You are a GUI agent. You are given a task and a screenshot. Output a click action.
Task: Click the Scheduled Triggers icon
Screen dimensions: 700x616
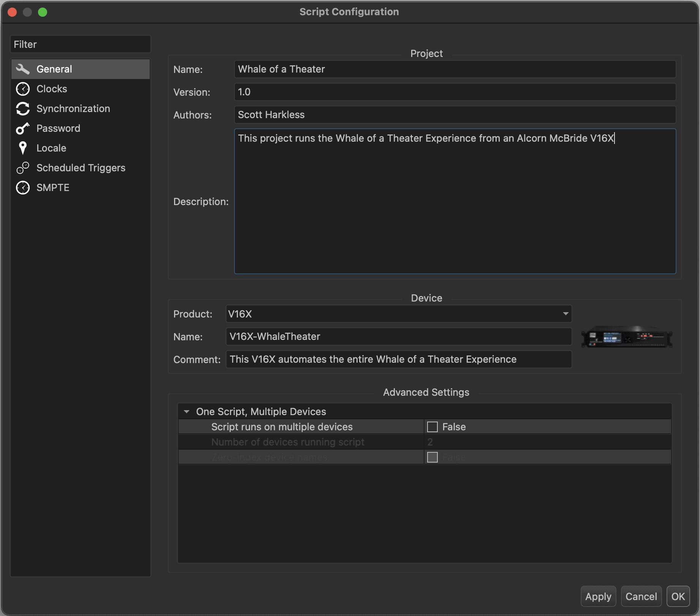tap(23, 168)
